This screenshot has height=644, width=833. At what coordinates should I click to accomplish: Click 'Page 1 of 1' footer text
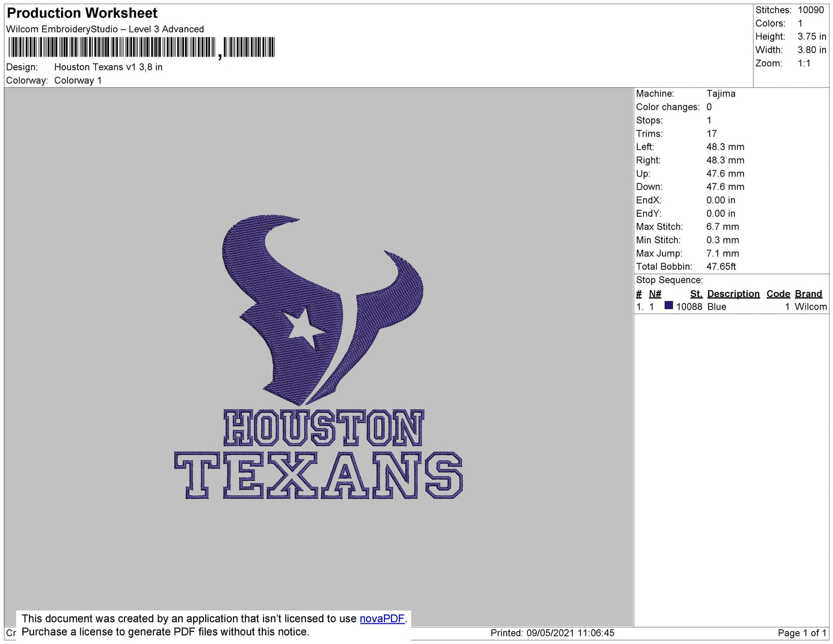point(802,633)
